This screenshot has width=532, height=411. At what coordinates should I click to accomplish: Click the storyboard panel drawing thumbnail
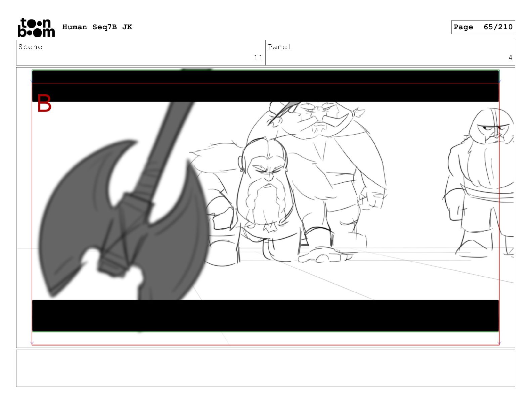click(265, 208)
